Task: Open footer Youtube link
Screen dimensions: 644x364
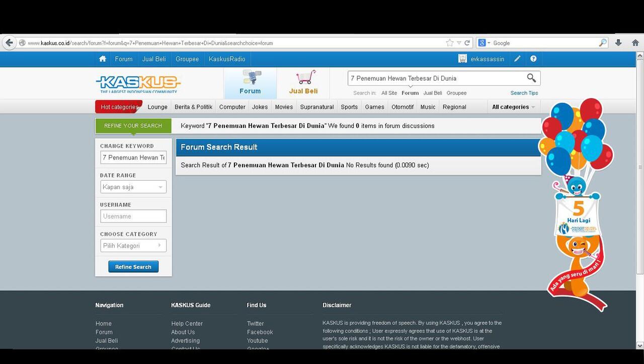Action: 258,341
